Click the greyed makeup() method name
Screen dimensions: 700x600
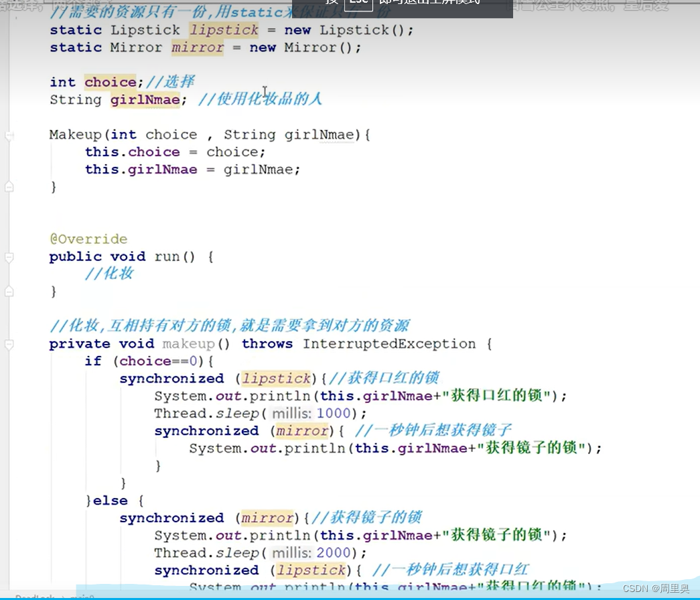click(188, 343)
